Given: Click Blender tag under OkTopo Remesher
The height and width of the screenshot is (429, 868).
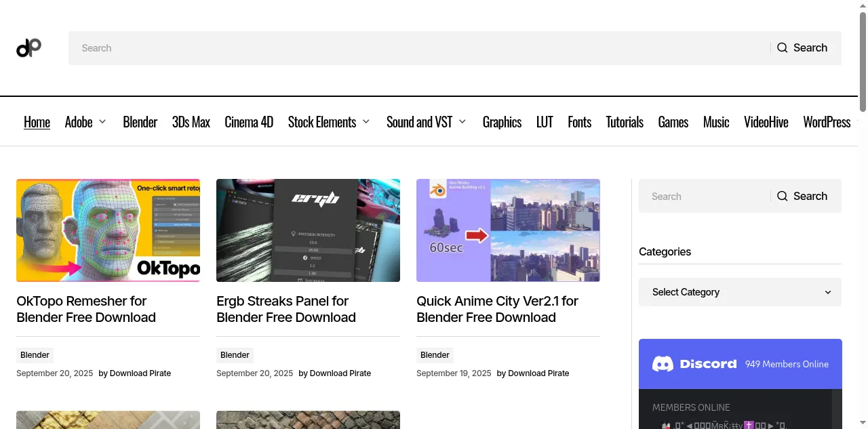Looking at the screenshot, I should point(35,355).
